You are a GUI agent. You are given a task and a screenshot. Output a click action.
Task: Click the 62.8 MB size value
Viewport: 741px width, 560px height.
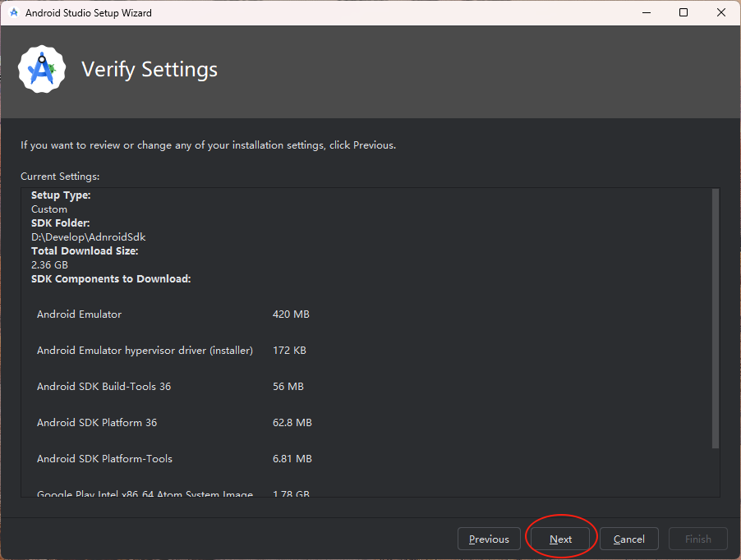[292, 423]
